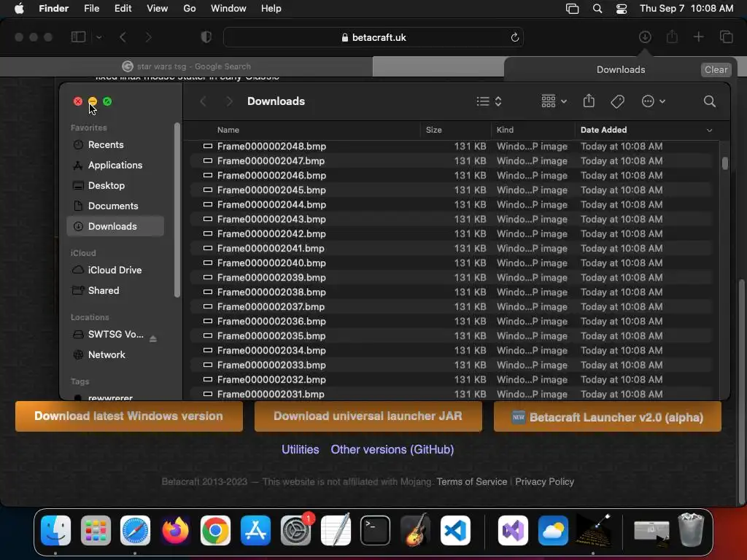Select Network in Finder sidebar
The image size is (747, 560).
(115, 355)
